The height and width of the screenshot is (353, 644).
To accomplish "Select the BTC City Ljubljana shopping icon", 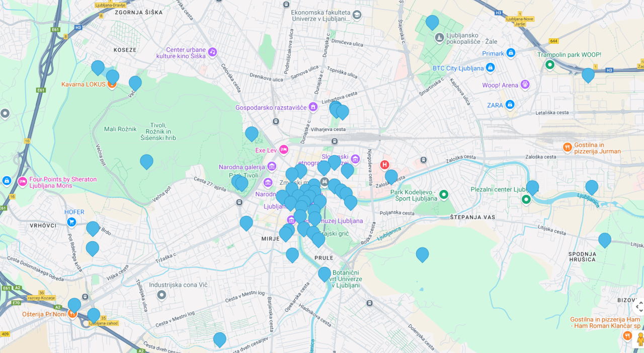I will coord(491,67).
